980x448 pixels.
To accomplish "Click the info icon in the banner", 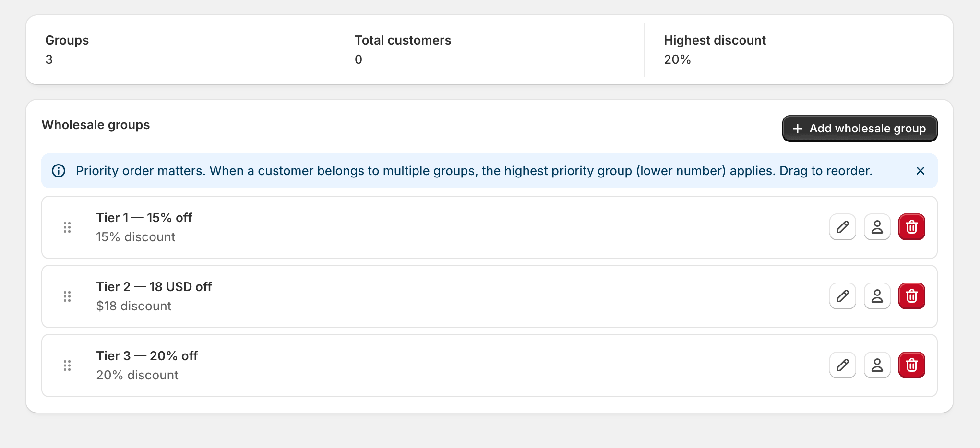I will coord(59,171).
